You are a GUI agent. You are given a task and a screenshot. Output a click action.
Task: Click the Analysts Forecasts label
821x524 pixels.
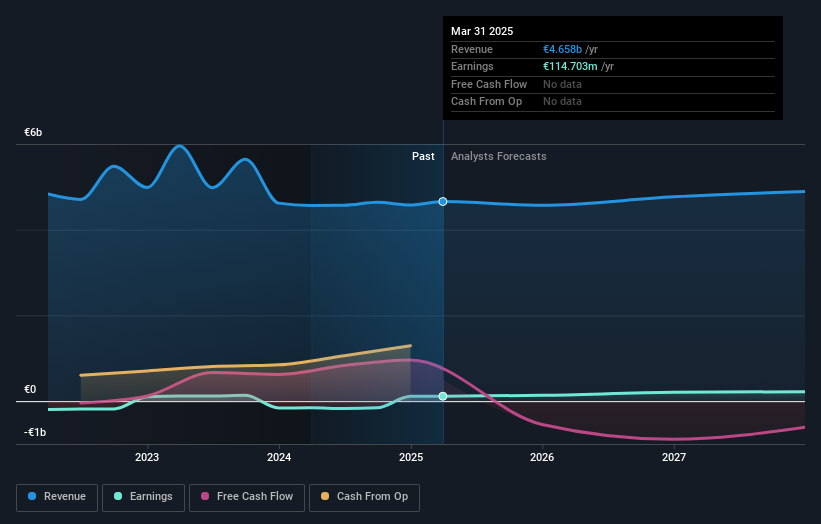point(498,157)
